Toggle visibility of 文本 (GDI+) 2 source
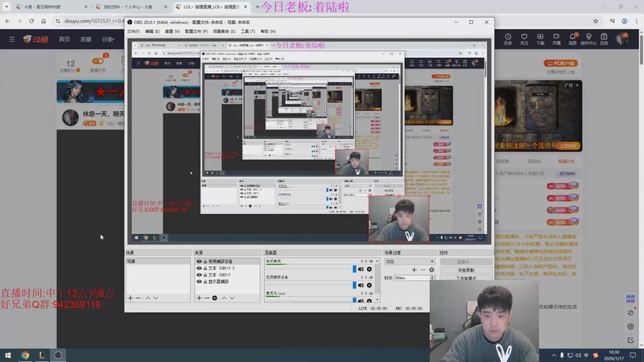The image size is (644, 362). click(199, 268)
